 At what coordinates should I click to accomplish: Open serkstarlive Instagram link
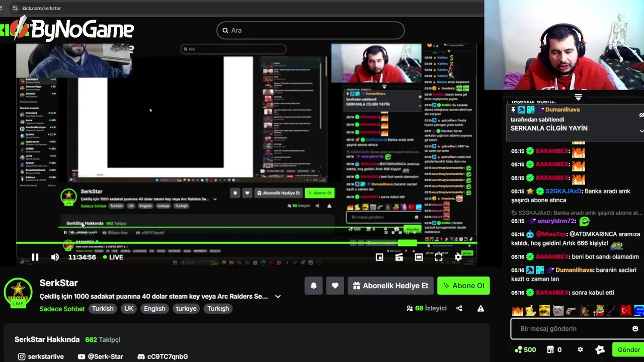click(41, 356)
